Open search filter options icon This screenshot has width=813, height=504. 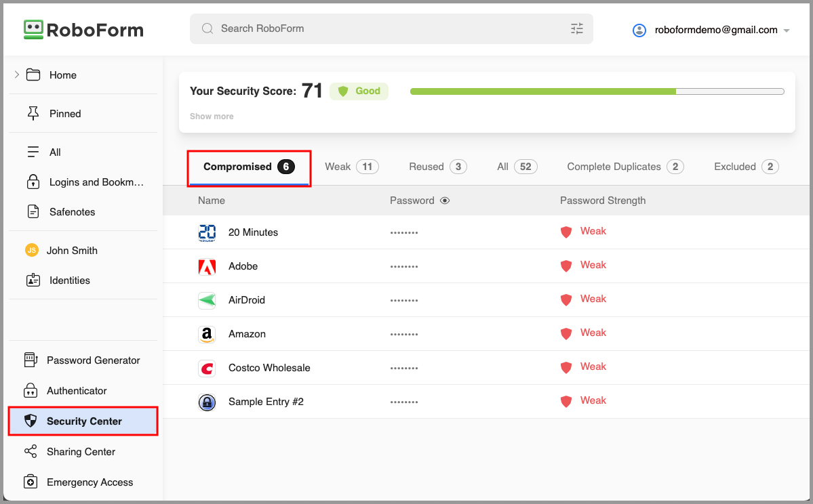[x=576, y=28]
